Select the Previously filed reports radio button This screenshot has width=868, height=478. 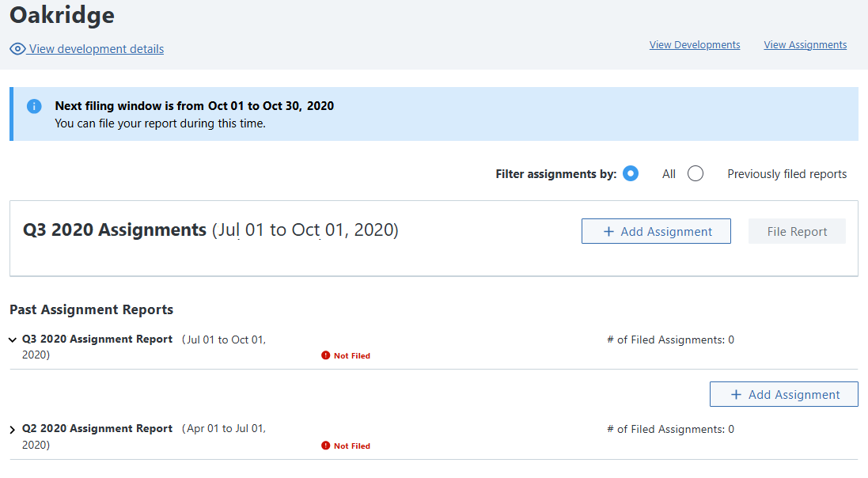click(696, 174)
